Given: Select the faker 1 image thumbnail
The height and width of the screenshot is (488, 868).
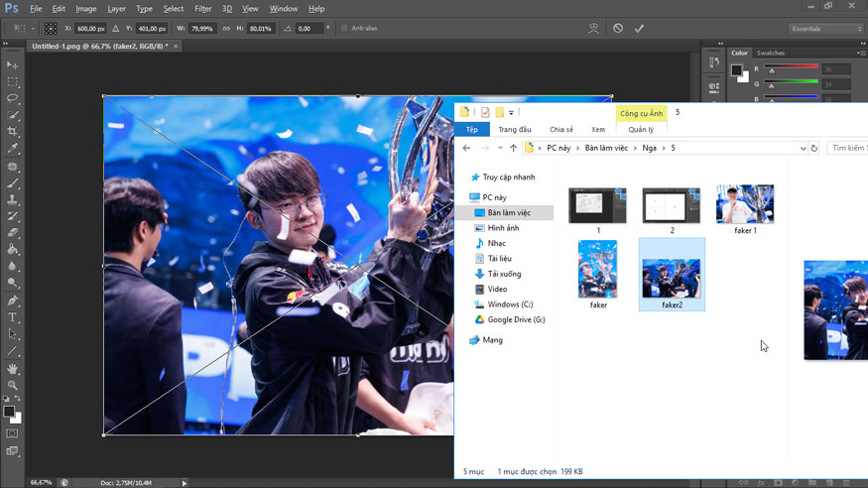Looking at the screenshot, I should pyautogui.click(x=745, y=205).
